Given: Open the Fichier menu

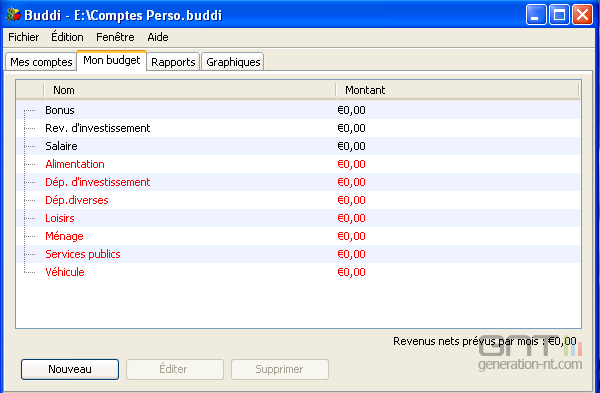Looking at the screenshot, I should 23,37.
